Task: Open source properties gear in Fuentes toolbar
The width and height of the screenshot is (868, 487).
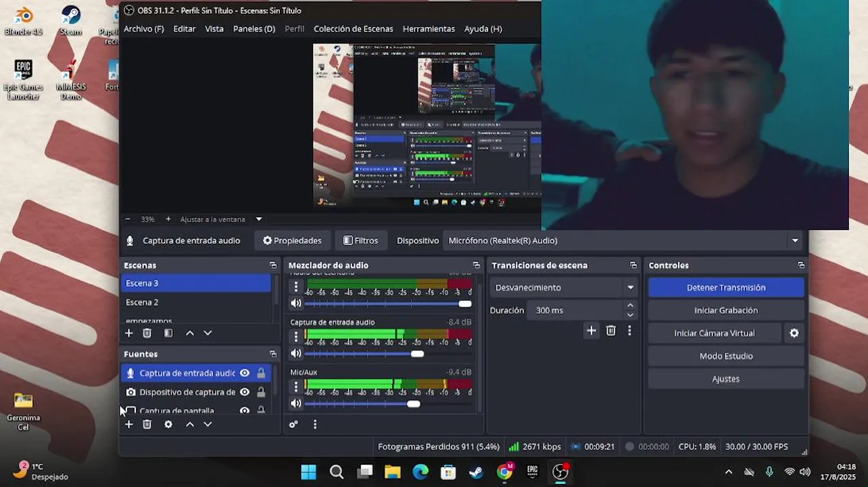Action: (x=168, y=424)
